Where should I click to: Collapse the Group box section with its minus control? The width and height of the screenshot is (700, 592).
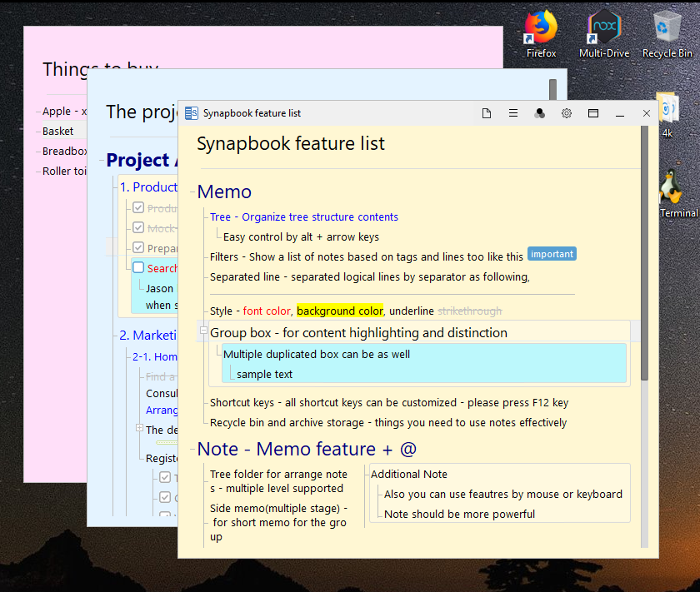[x=202, y=331]
